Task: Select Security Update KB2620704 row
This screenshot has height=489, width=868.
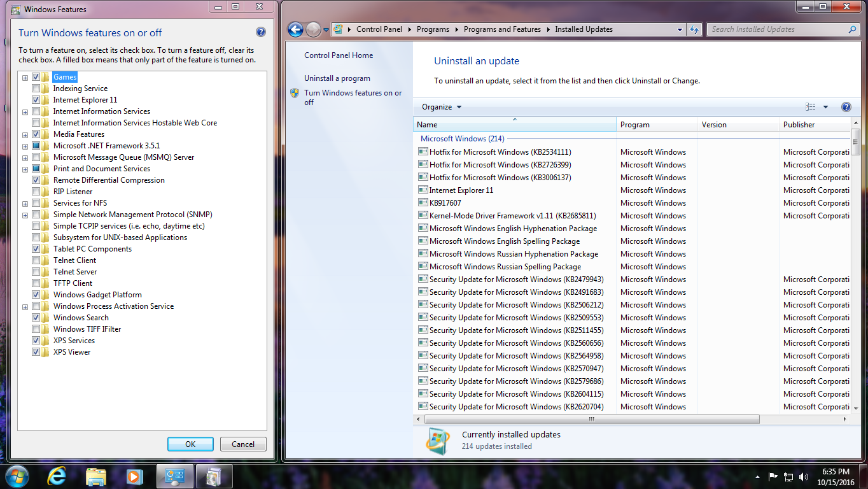Action: 632,406
